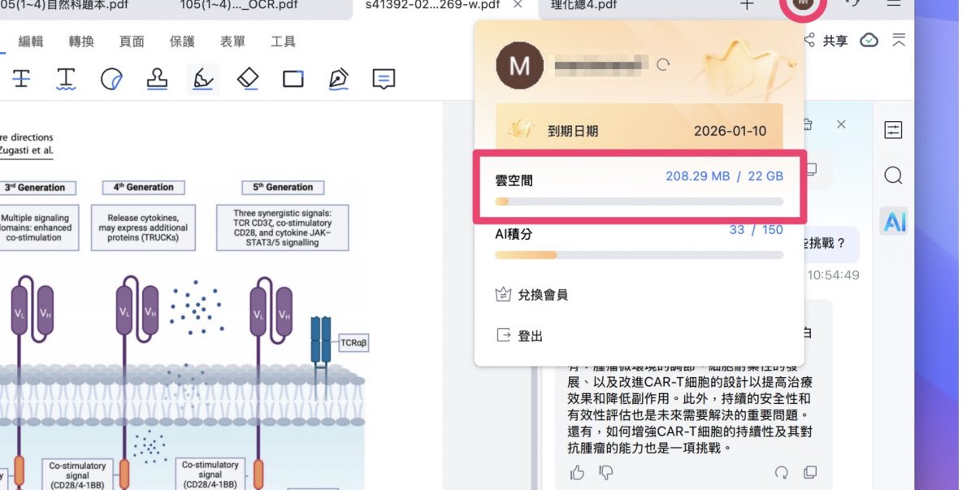Select the squiggly underline tool
Viewport: 980px width, 490px height.
[x=66, y=78]
